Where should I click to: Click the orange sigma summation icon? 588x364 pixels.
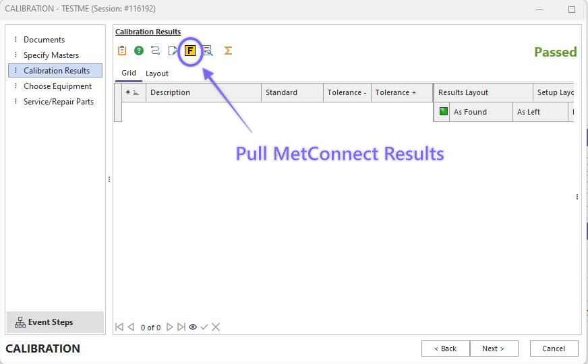(228, 51)
